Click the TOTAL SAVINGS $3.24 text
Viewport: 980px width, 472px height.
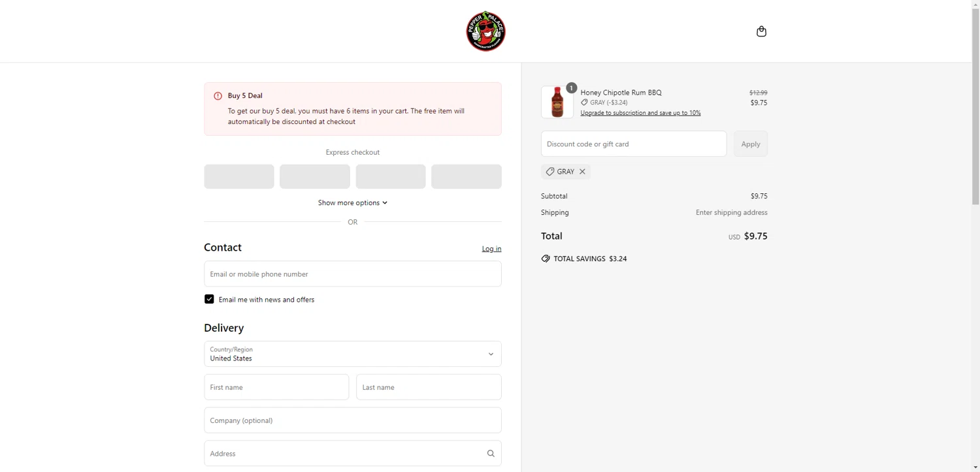coord(590,259)
